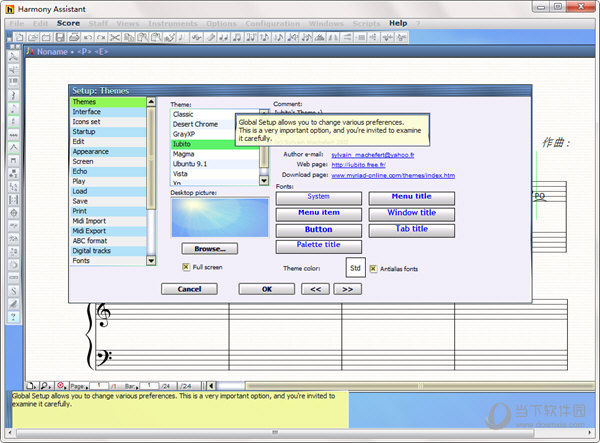Select the accent wedge tool in left palette
Image resolution: width=600 pixels, height=443 pixels.
(13, 148)
